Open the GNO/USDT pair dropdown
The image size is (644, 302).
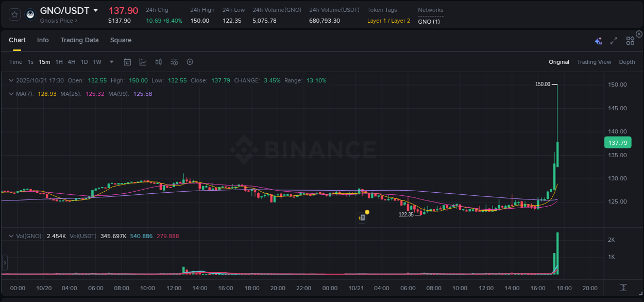[x=96, y=10]
